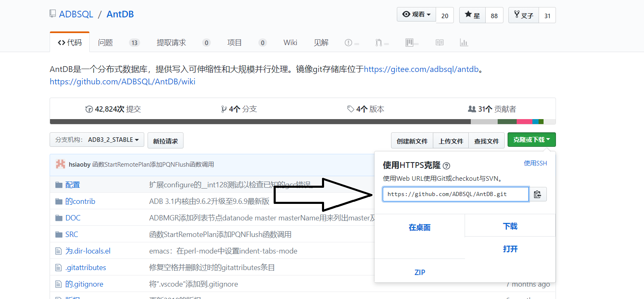Click the folder icon beside DOC
Screen dimensions: 644x299
pos(59,218)
